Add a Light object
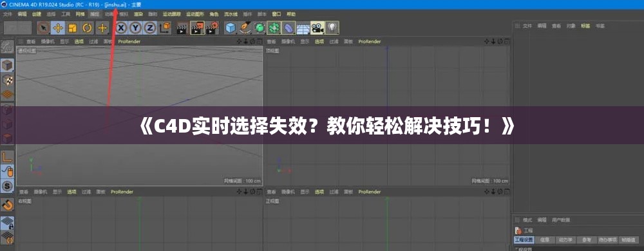The width and height of the screenshot is (644, 251). coord(332,28)
